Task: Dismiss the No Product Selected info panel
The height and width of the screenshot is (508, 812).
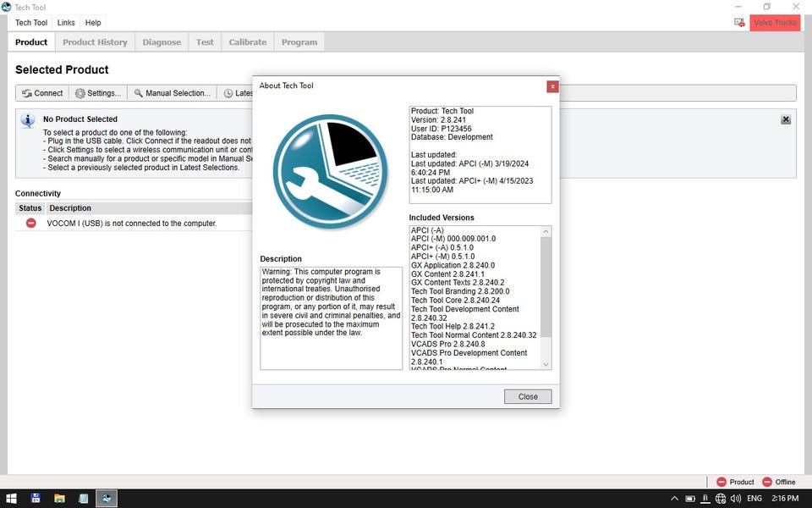Action: coord(786,119)
